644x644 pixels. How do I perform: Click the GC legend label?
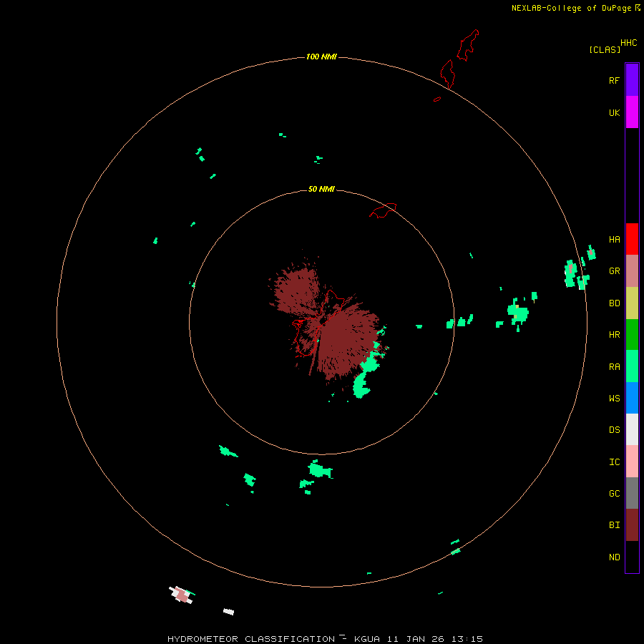coord(614,493)
